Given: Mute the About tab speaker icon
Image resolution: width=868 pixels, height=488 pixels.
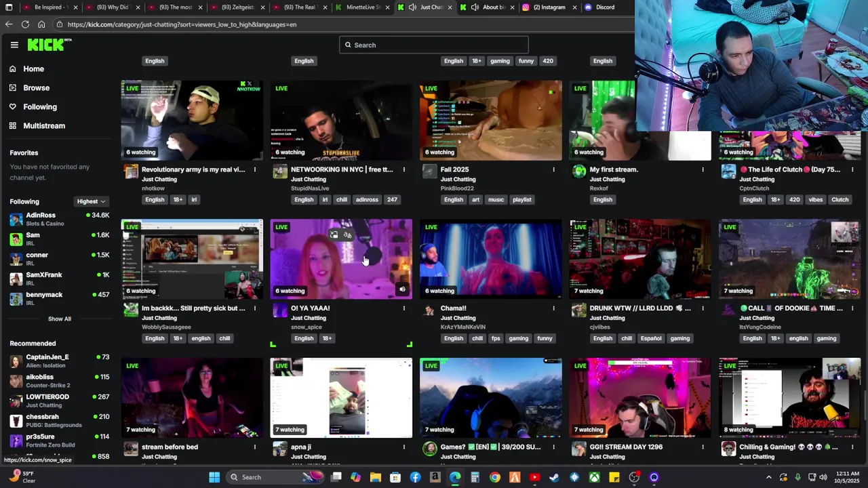Looking at the screenshot, I should coord(475,7).
